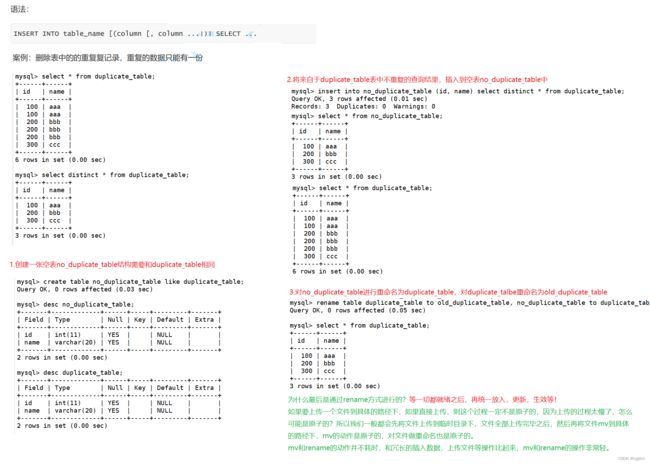Click "Query OK, 0 rows affected (0.03 sec)"
This screenshot has height=464, width=650.
click(85, 289)
